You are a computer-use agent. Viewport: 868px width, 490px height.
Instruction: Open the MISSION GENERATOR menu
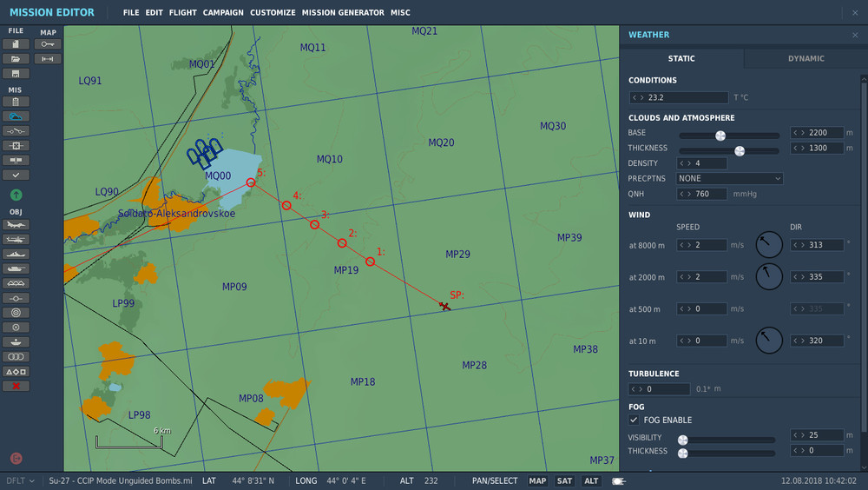[x=343, y=12]
